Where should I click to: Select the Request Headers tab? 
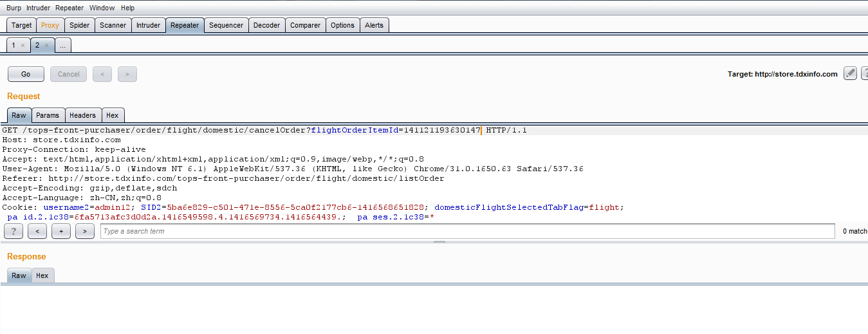point(82,115)
